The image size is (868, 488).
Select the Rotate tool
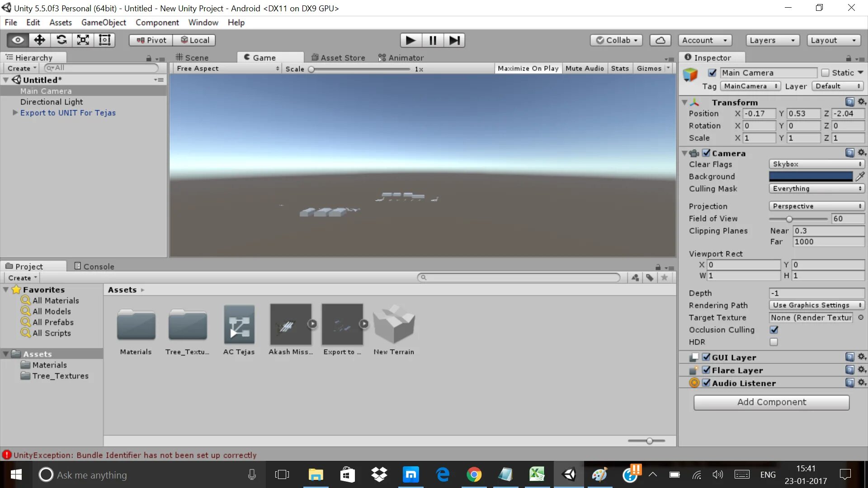[61, 40]
